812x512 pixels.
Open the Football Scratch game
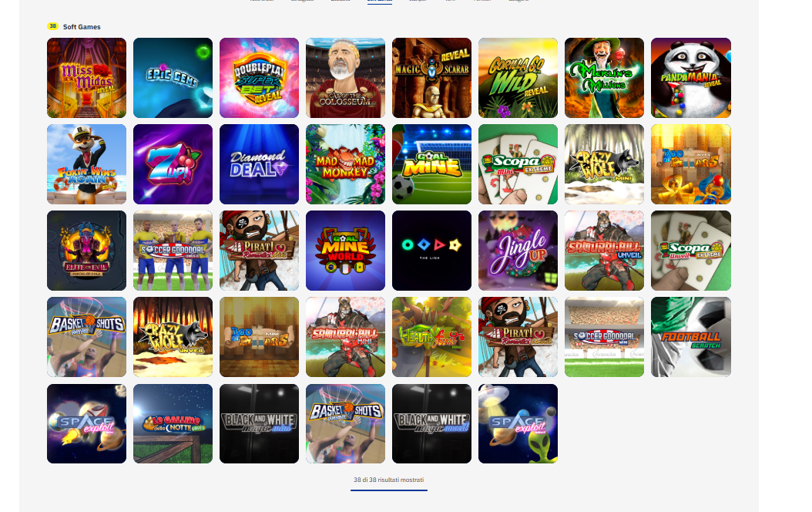click(x=691, y=337)
